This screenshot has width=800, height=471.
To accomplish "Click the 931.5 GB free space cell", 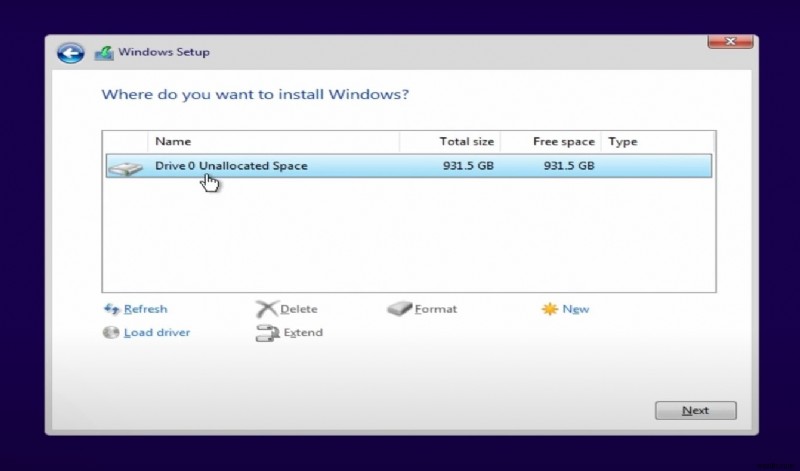I will pos(569,166).
